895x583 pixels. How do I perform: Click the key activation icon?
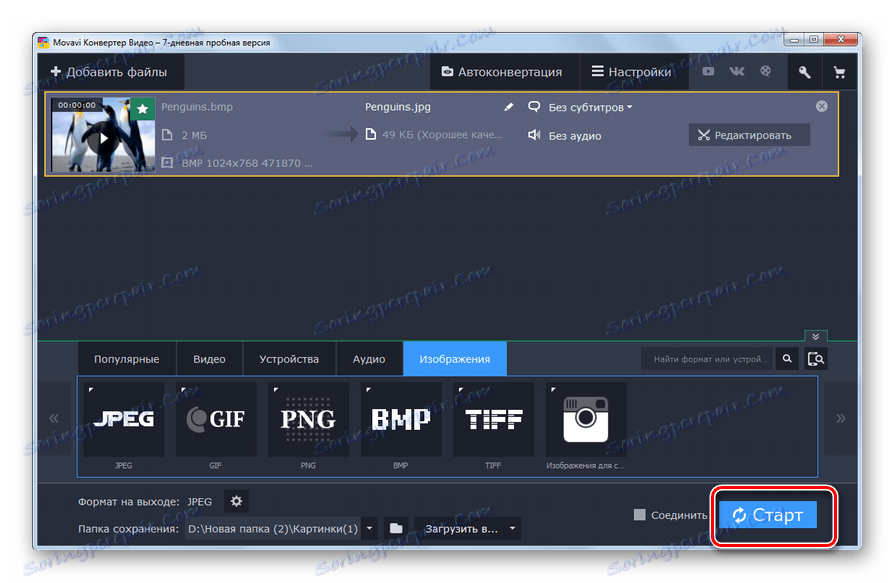(x=804, y=72)
